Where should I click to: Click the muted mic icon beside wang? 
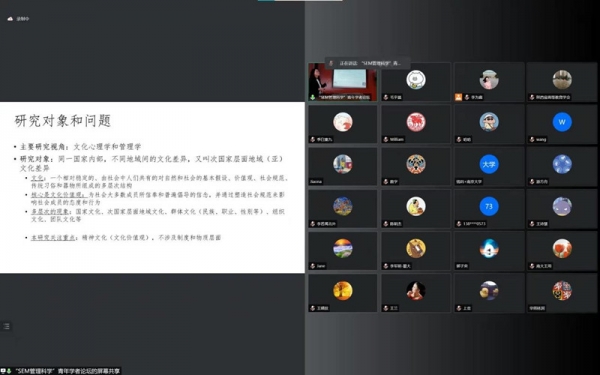pyautogui.click(x=532, y=139)
